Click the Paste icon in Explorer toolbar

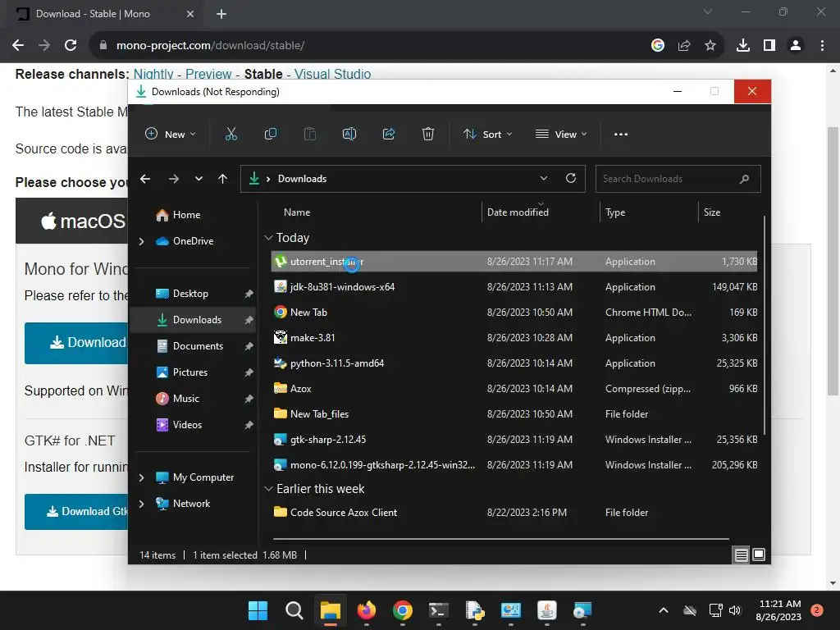309,134
